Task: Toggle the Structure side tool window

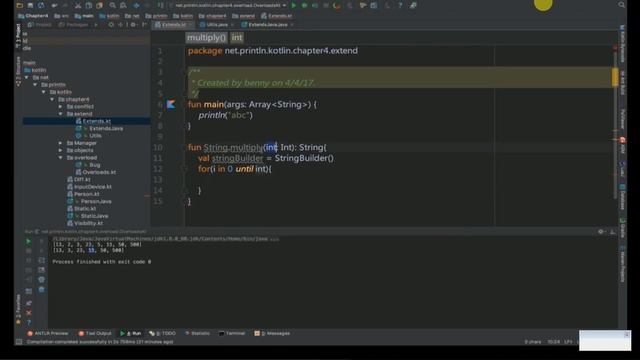Action: pyautogui.click(x=18, y=71)
